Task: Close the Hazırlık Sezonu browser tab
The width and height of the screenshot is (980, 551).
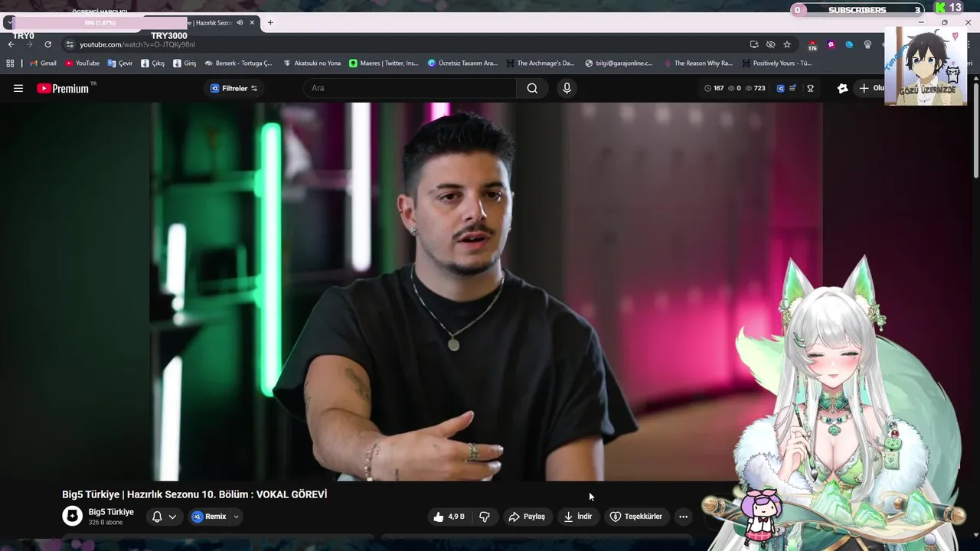Action: point(252,23)
